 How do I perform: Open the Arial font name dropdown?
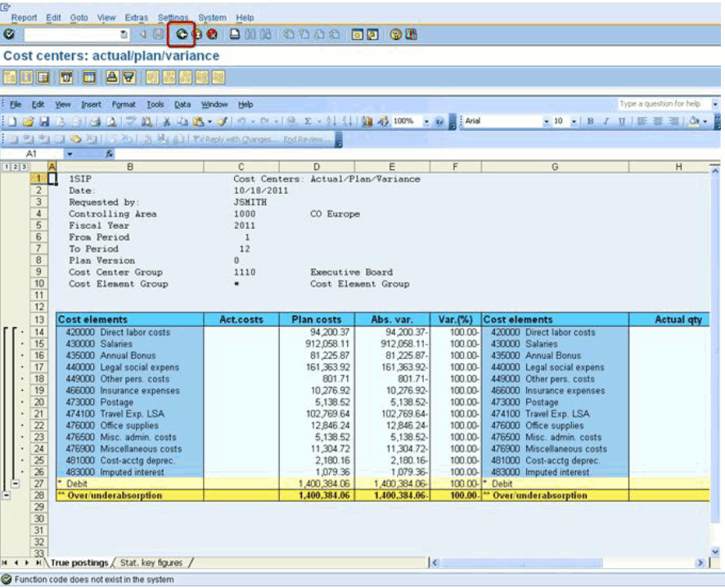547,121
